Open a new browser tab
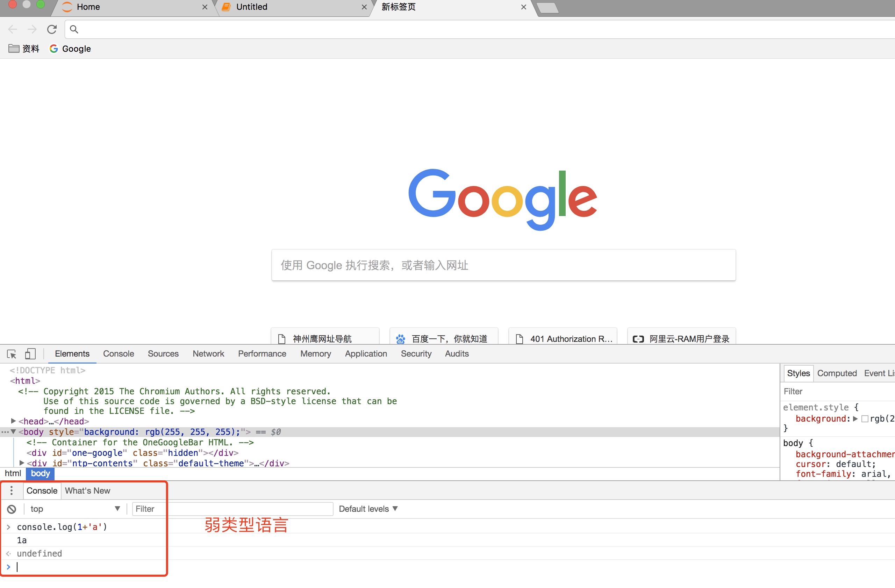 [x=547, y=8]
